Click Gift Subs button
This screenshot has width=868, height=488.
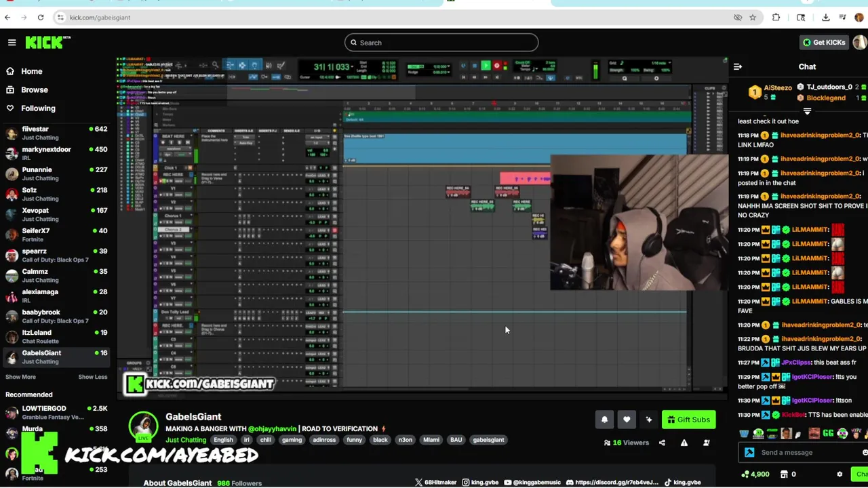pos(688,420)
